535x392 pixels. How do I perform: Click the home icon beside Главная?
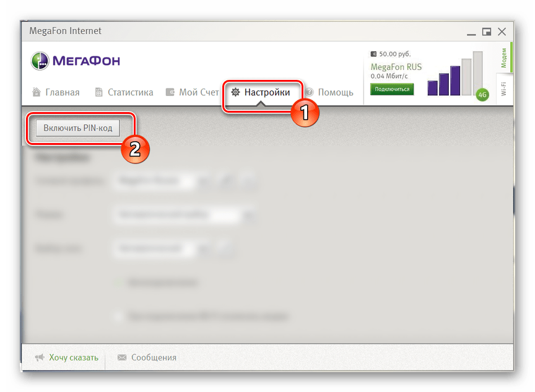pos(37,92)
